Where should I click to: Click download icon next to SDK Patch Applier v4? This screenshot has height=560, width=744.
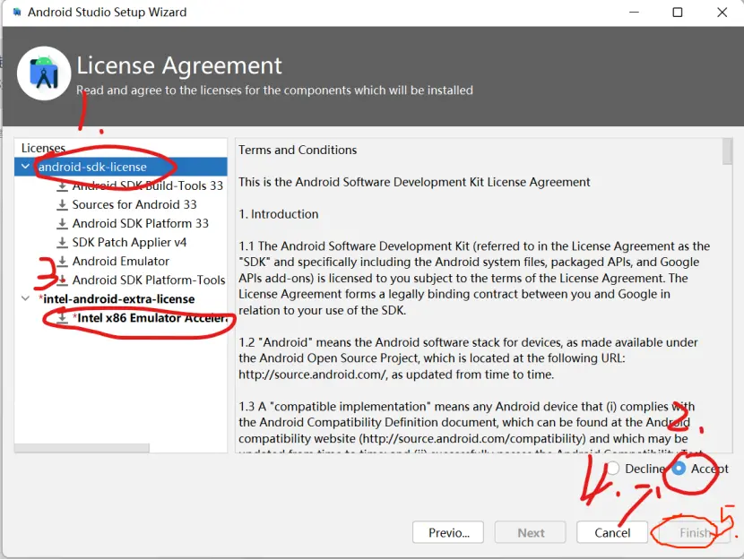[62, 242]
